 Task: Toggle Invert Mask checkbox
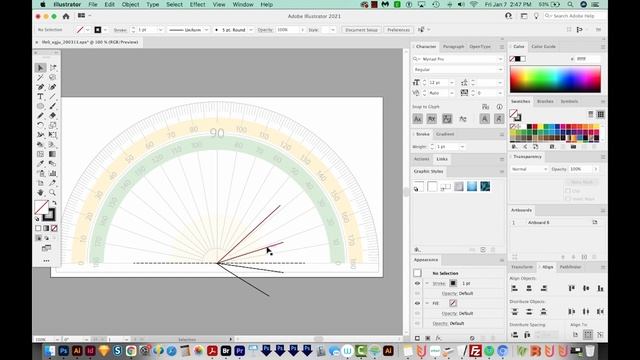point(568,199)
